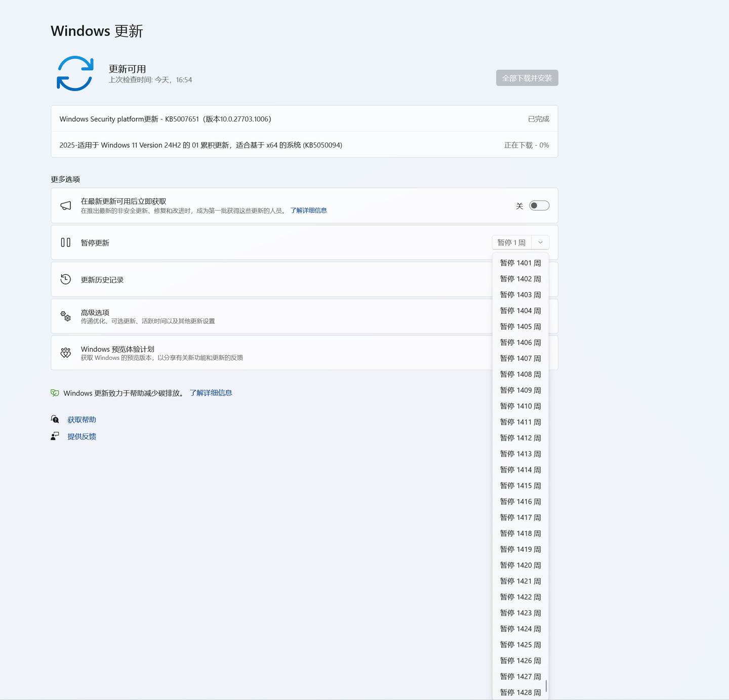Pick the 暂停 1415 周 entry
729x700 pixels.
pos(520,485)
